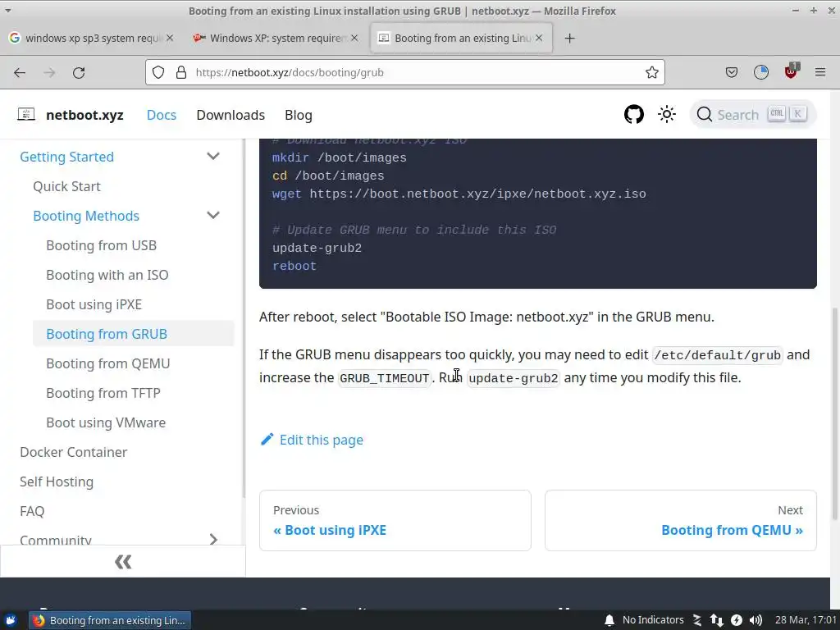Open the Pocket save icon
The image size is (840, 630).
tap(731, 72)
